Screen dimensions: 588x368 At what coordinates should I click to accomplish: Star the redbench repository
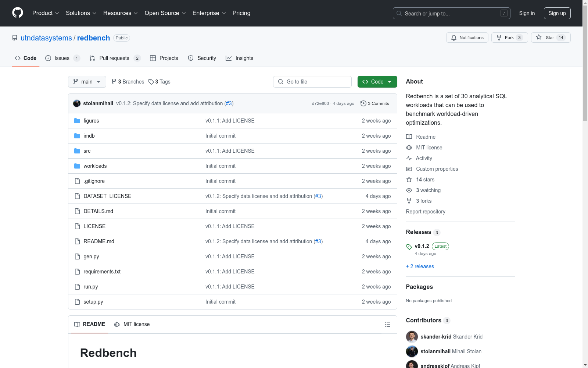pyautogui.click(x=551, y=38)
